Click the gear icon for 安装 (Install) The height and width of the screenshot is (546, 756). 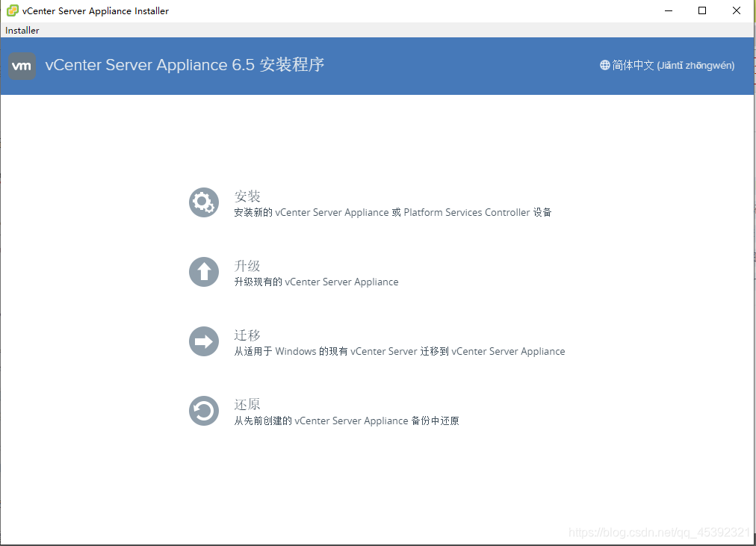[x=203, y=202]
